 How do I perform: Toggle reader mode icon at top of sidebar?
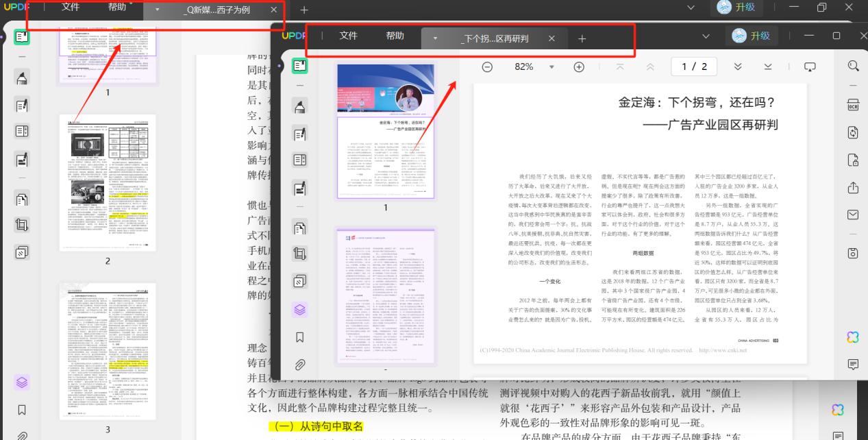click(300, 66)
